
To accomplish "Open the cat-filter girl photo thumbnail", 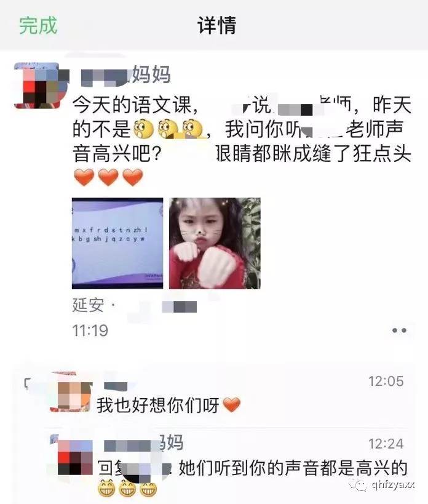I will click(x=215, y=243).
